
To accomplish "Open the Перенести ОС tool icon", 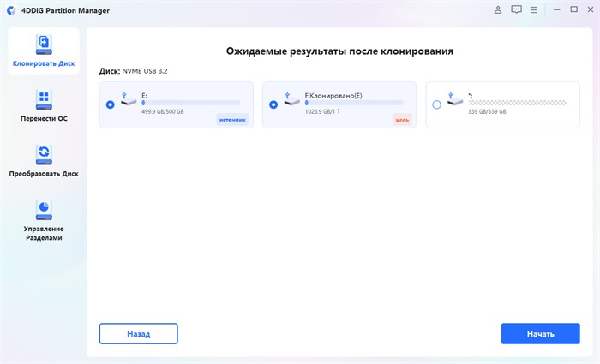I will pos(43,99).
